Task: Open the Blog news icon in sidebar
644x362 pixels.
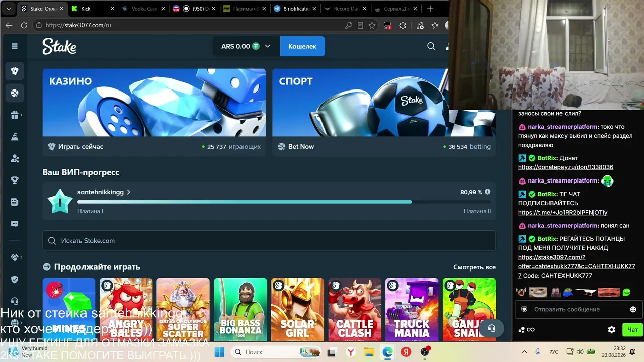Action: (x=15, y=202)
